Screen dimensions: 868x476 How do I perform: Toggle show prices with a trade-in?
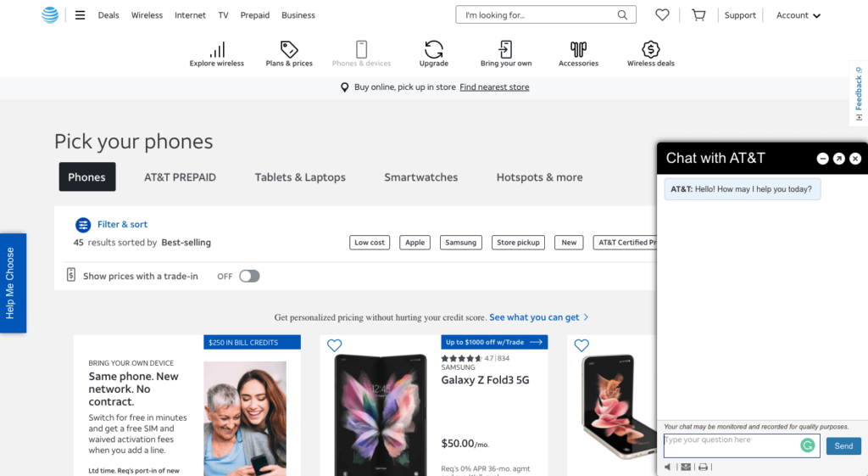[249, 276]
